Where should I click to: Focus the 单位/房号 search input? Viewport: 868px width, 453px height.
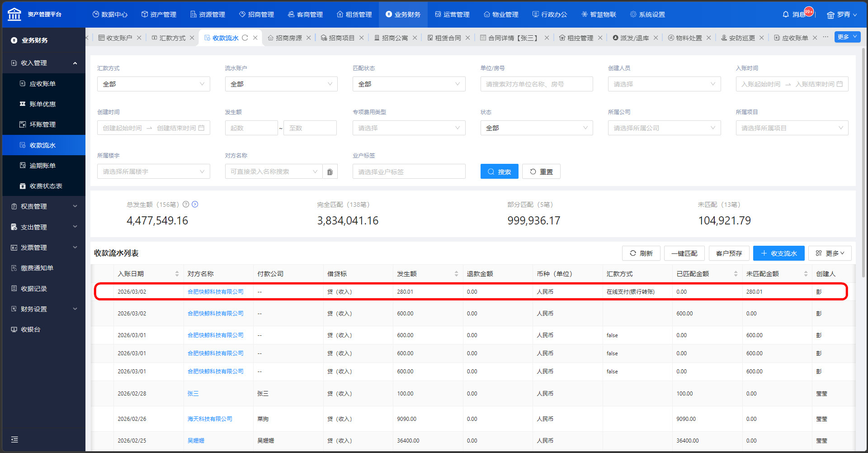coord(536,84)
